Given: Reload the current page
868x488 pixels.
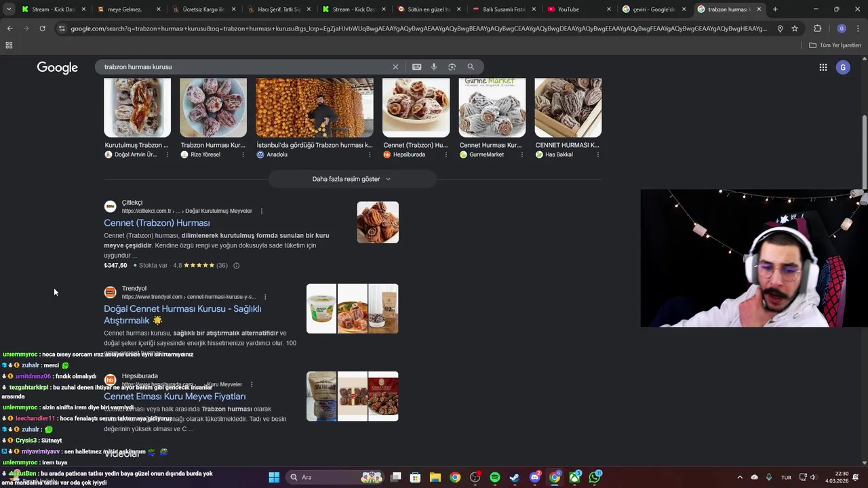Looking at the screenshot, I should click(x=42, y=28).
